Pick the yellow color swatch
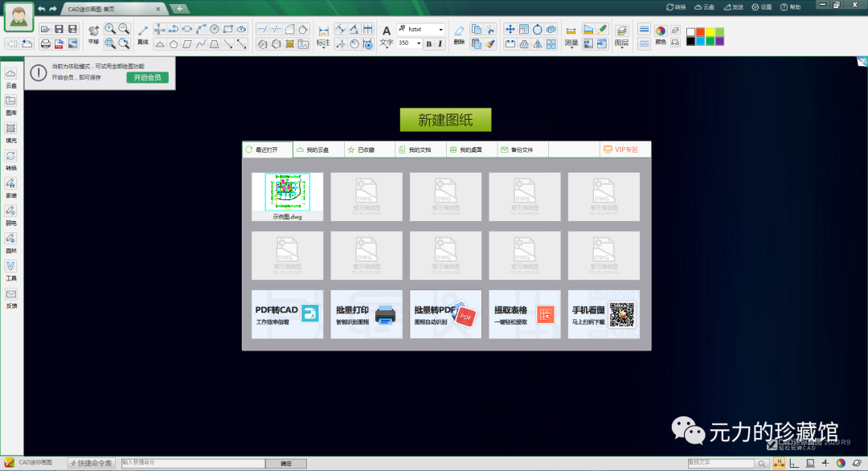The height and width of the screenshot is (471, 868). 710,32
